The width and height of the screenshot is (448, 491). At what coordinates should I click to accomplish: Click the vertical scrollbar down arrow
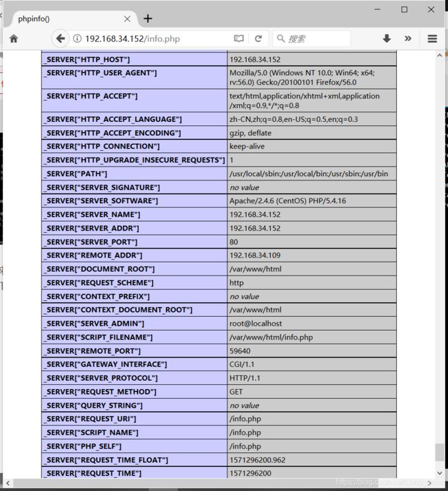440,473
